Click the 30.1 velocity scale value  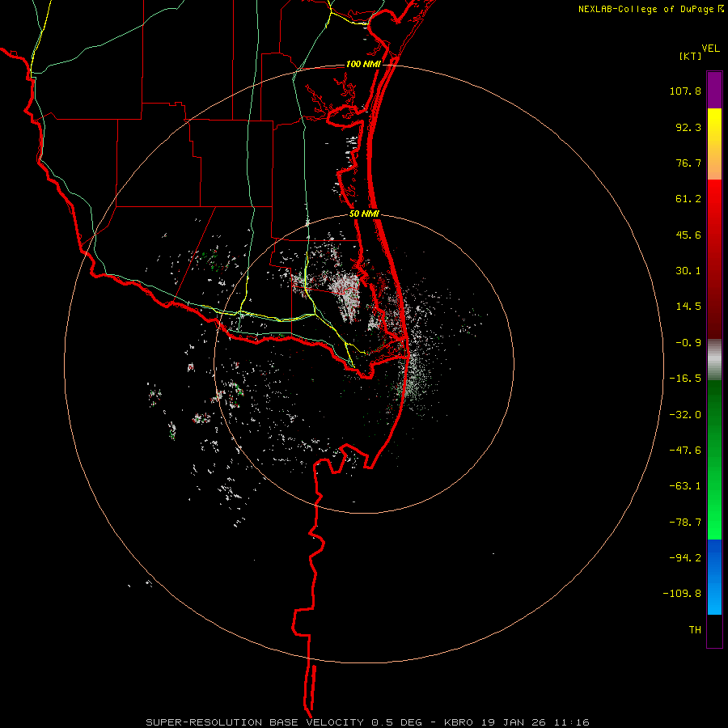(x=688, y=271)
